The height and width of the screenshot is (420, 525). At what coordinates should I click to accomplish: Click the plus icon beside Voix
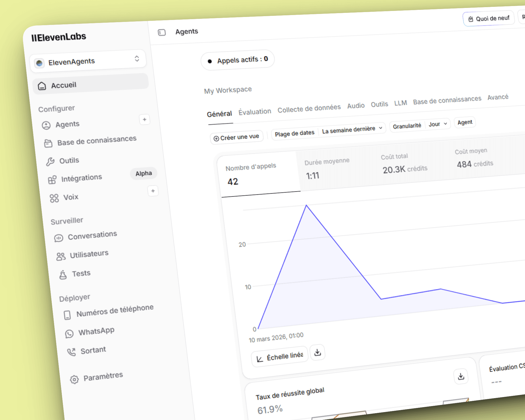153,191
